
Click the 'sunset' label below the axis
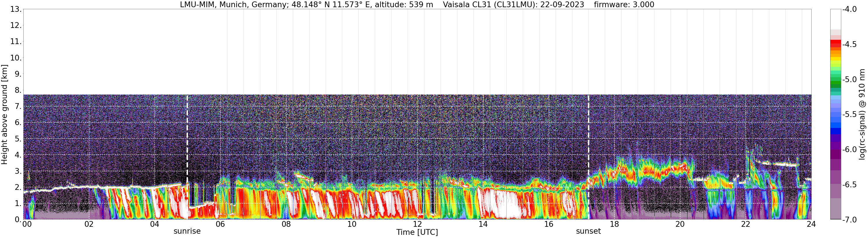click(588, 231)
